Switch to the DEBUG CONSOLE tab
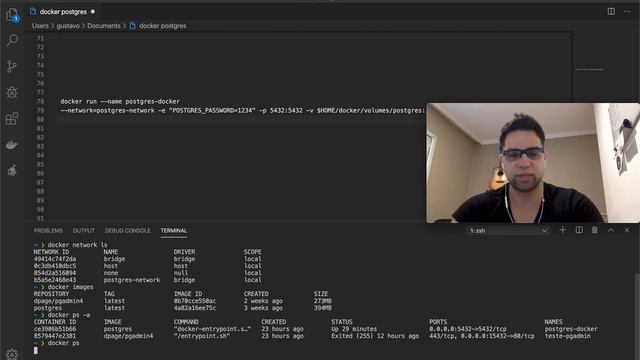 click(x=127, y=231)
